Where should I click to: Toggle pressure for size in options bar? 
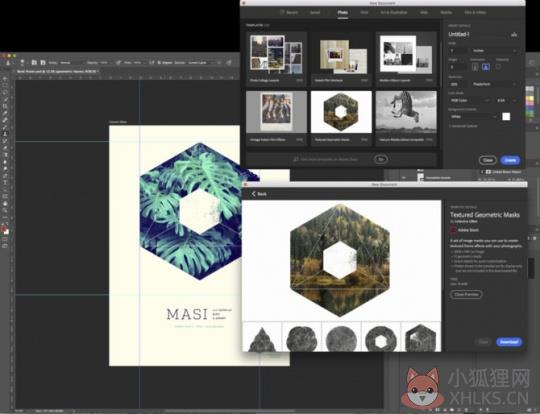tap(229, 63)
